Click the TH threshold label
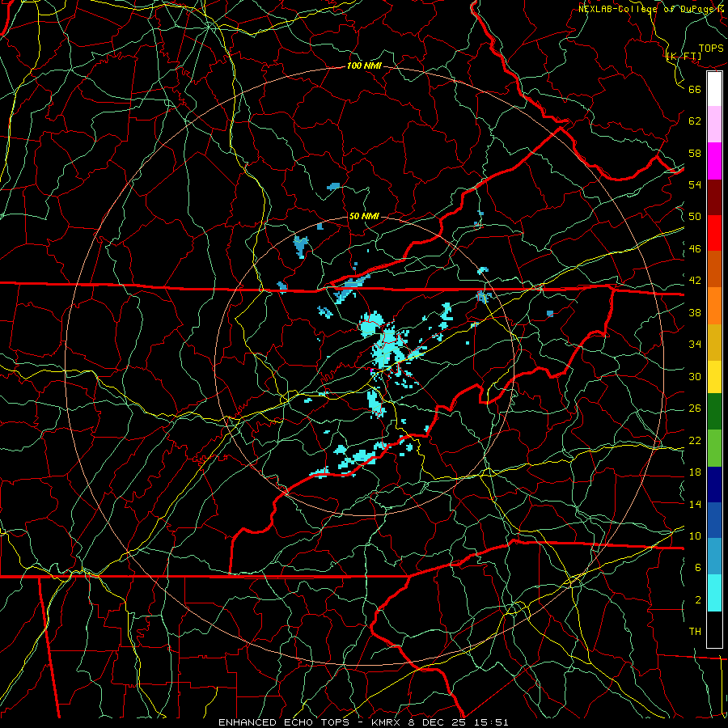 pos(695,632)
